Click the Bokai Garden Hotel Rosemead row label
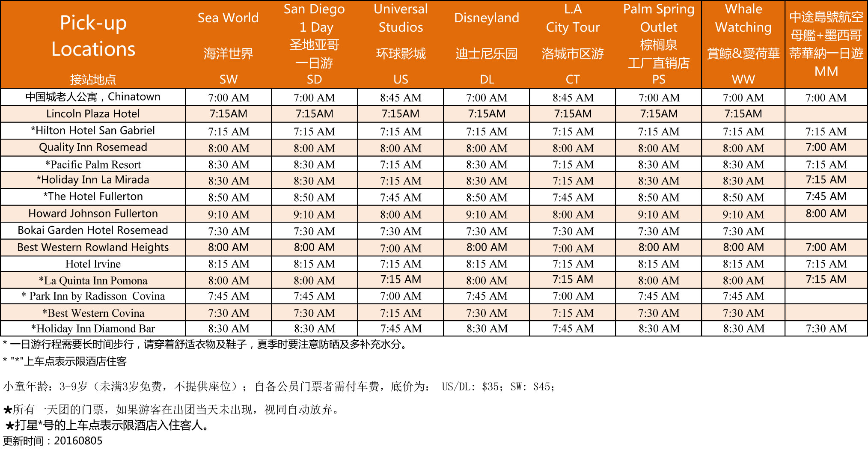The width and height of the screenshot is (868, 449). pos(93,230)
